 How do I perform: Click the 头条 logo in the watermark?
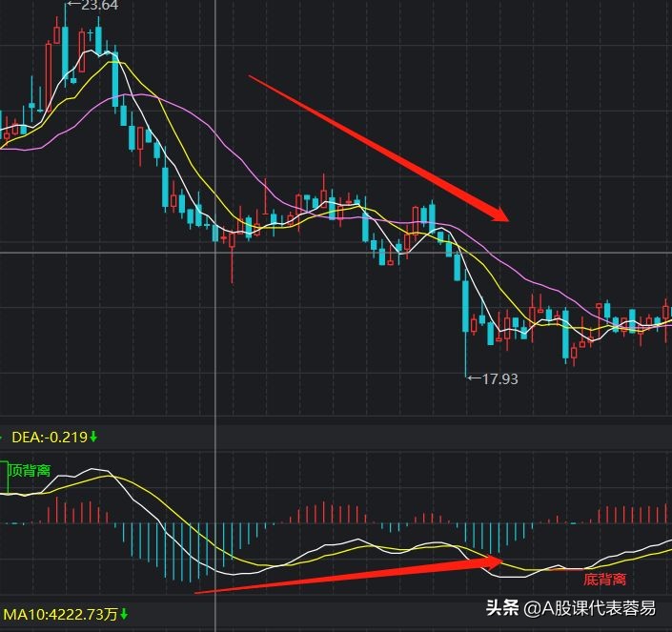[x=502, y=607]
